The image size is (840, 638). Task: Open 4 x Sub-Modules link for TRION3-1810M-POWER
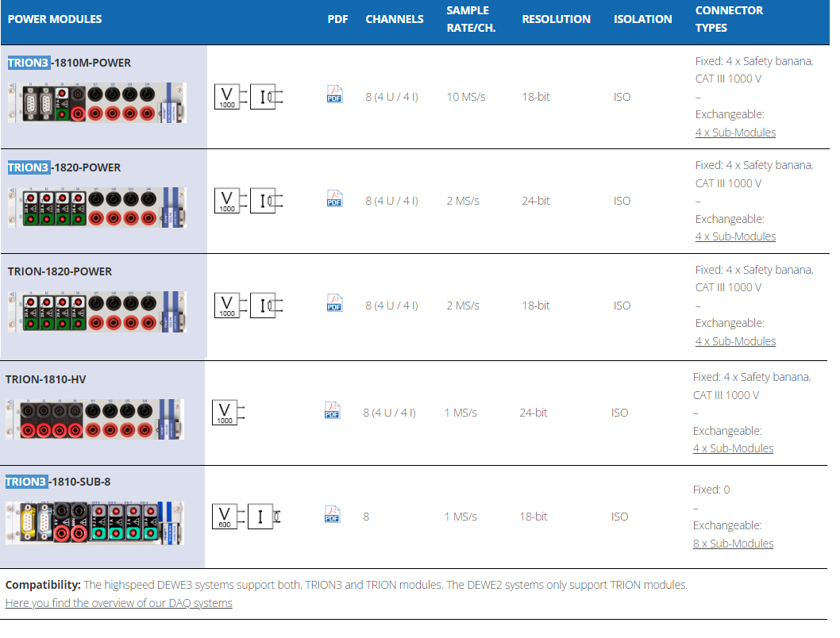click(x=735, y=133)
